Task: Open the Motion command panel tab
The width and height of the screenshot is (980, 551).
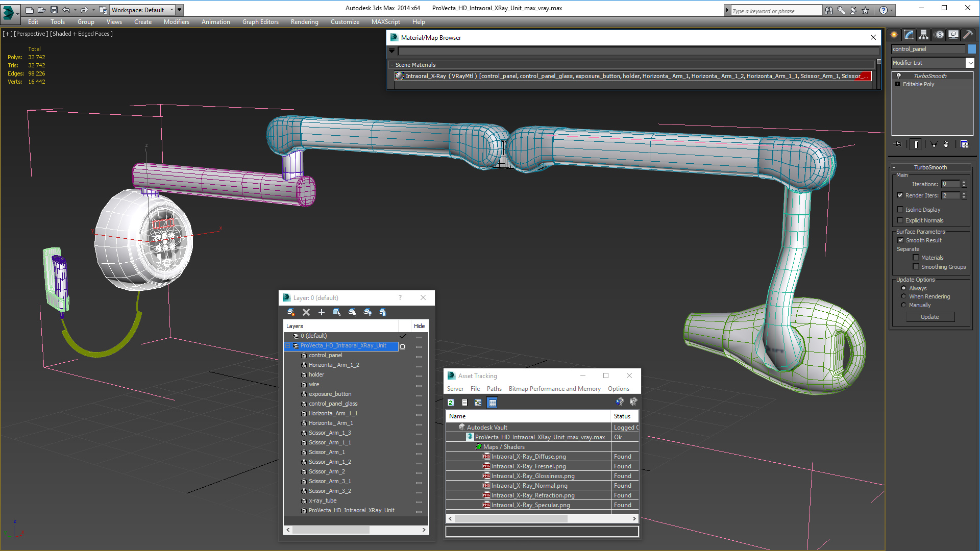Action: tap(939, 35)
